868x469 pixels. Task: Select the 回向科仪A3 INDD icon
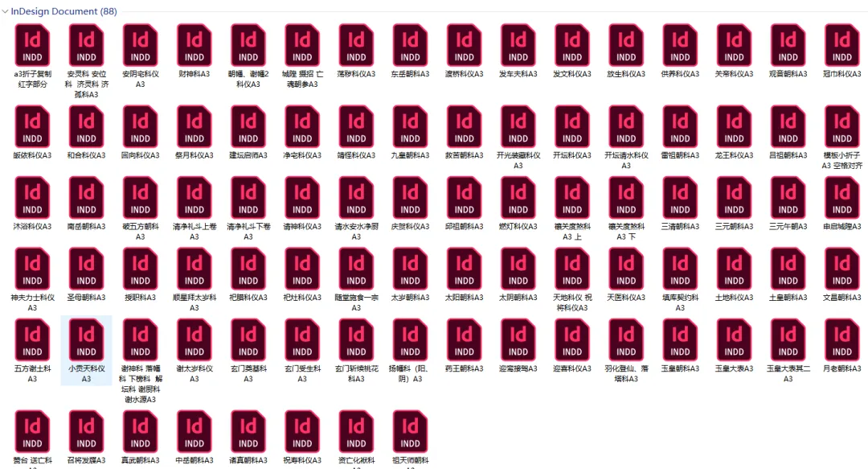(140, 126)
